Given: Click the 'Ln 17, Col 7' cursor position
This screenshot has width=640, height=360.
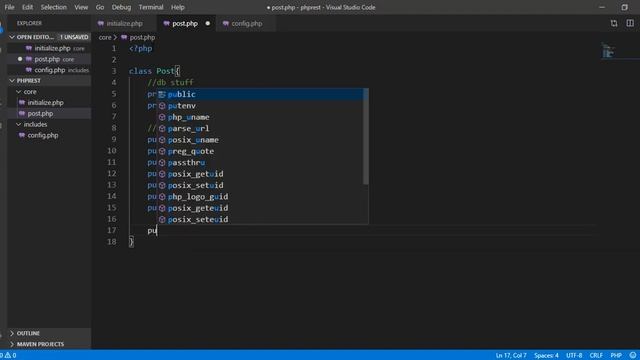Looking at the screenshot, I should pos(511,356).
